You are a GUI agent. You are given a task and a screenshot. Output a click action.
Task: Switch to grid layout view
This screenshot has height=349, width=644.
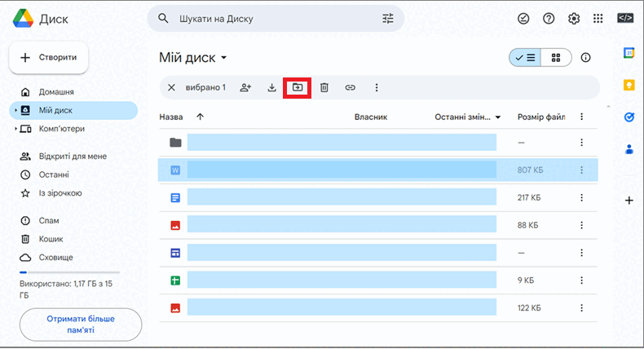[556, 58]
